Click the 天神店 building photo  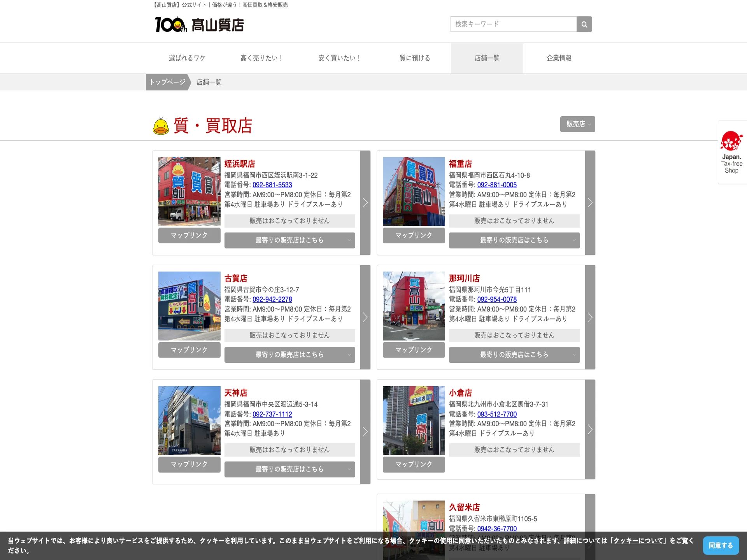click(x=189, y=420)
